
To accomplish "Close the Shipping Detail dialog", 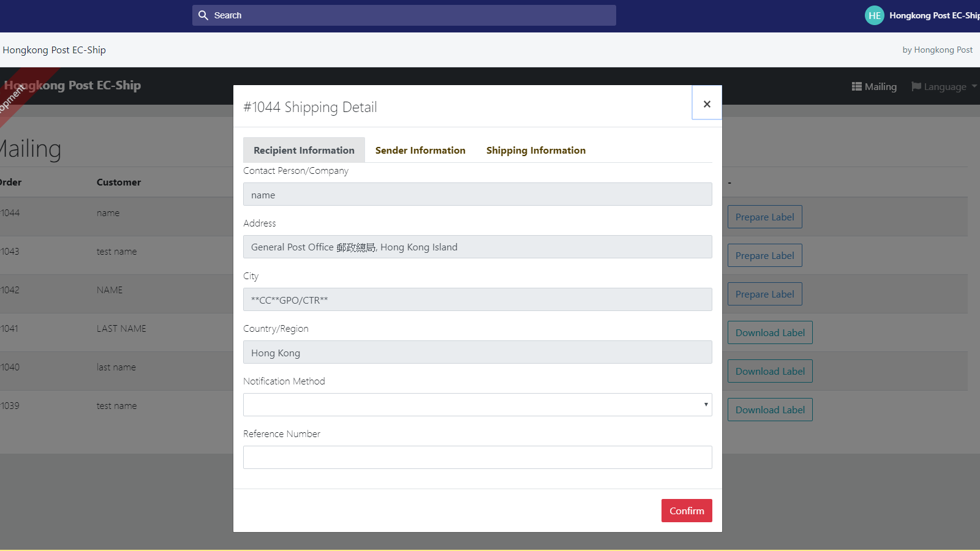I will (707, 103).
